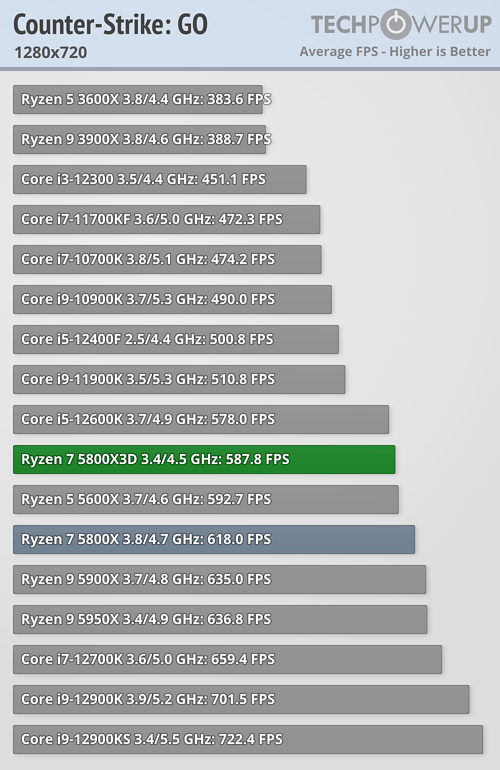The height and width of the screenshot is (770, 500).
Task: Select the Core i7-12700K 659.4 FPS bar
Action: pyautogui.click(x=227, y=660)
